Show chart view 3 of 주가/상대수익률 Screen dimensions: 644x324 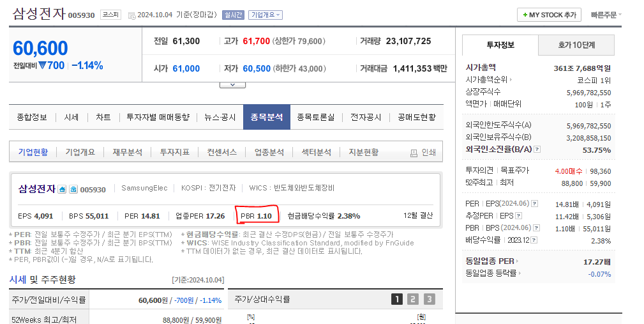[x=429, y=299]
